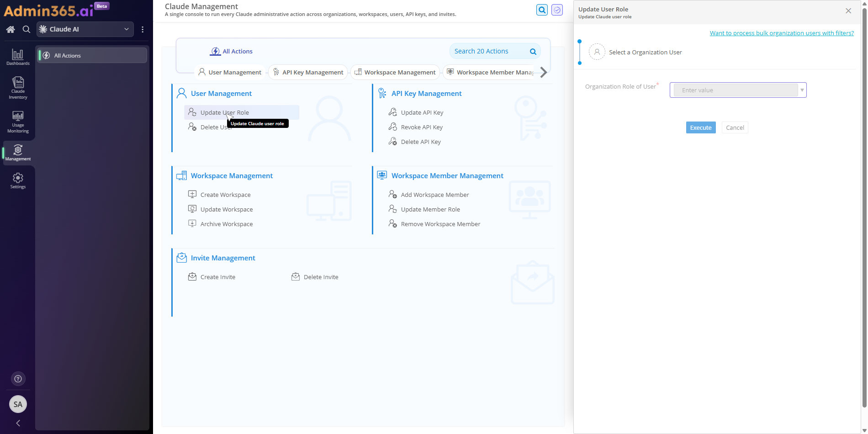Viewport: 868px width, 434px height.
Task: Open the Settings gear in sidebar
Action: coord(18,180)
